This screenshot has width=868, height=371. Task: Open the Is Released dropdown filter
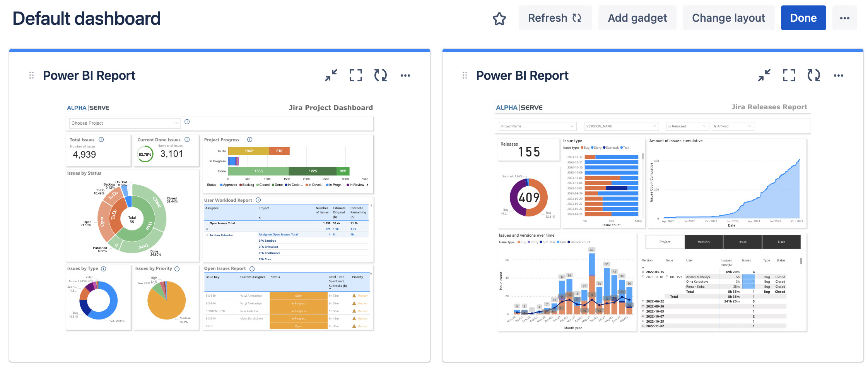click(687, 126)
